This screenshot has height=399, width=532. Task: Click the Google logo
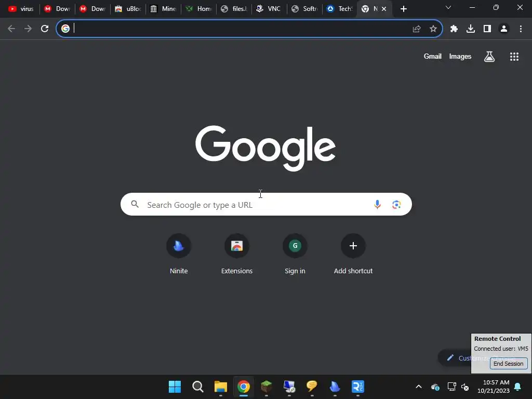point(265,148)
